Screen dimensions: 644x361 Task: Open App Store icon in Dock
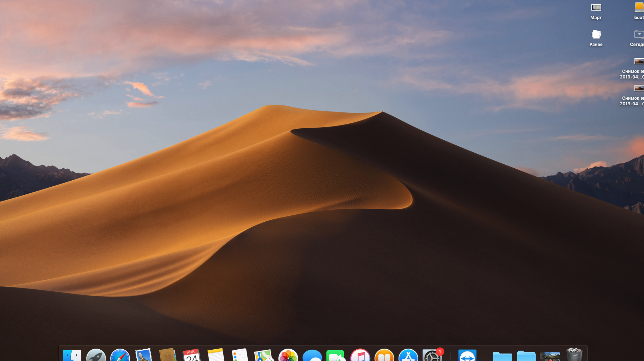pyautogui.click(x=408, y=355)
